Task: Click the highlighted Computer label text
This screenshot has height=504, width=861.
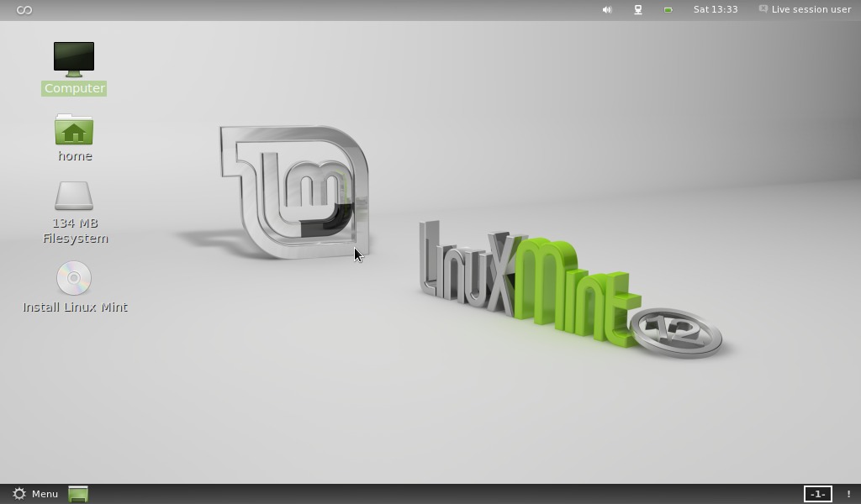Action: [75, 88]
